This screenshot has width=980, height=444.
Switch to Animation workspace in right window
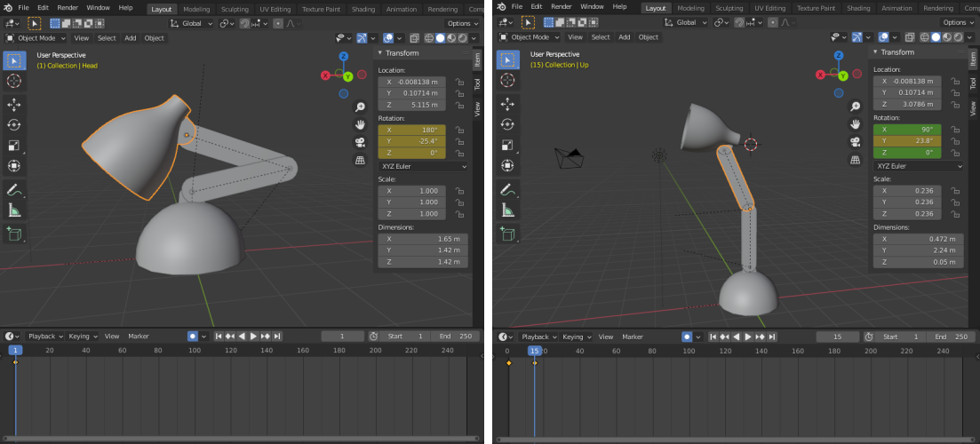coord(896,8)
